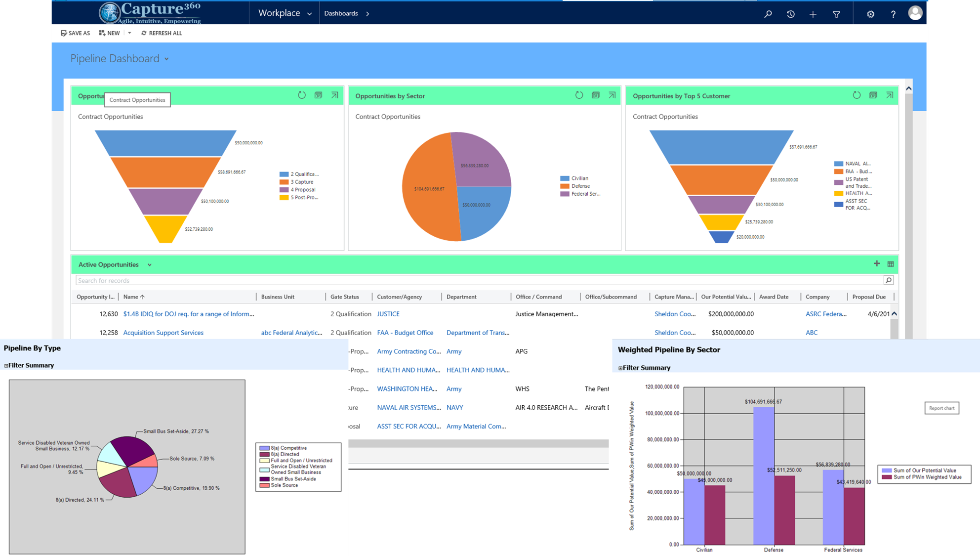
Task: Sort by Customer/Agency column header
Action: pos(399,297)
